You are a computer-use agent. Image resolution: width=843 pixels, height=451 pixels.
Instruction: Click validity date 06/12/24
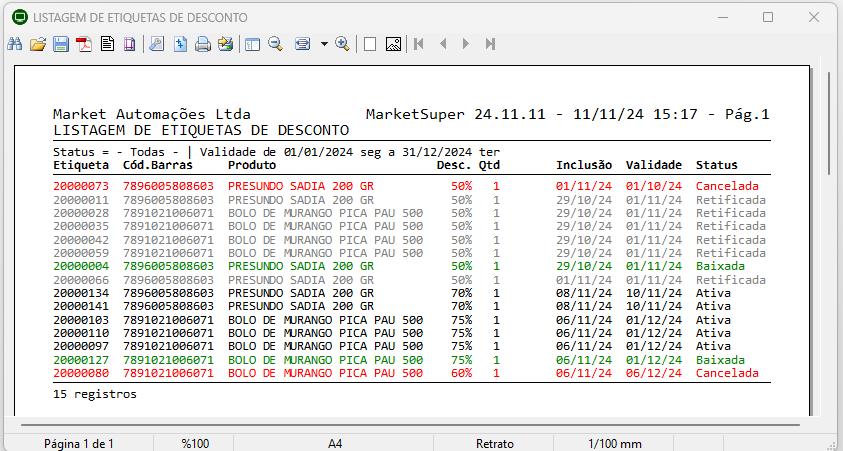coord(654,373)
